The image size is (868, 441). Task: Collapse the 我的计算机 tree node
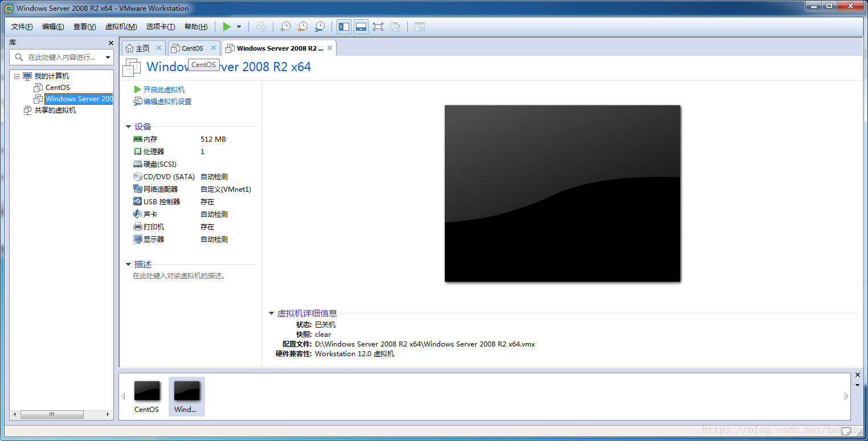(x=17, y=76)
